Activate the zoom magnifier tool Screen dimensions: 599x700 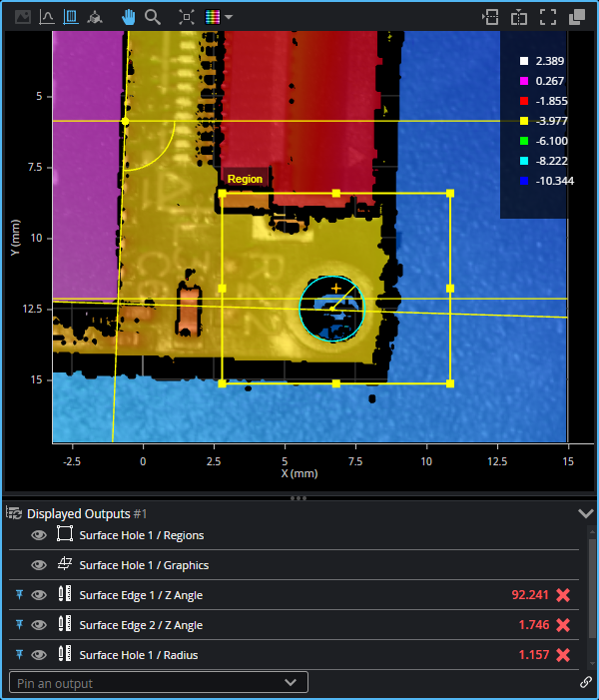coord(153,17)
